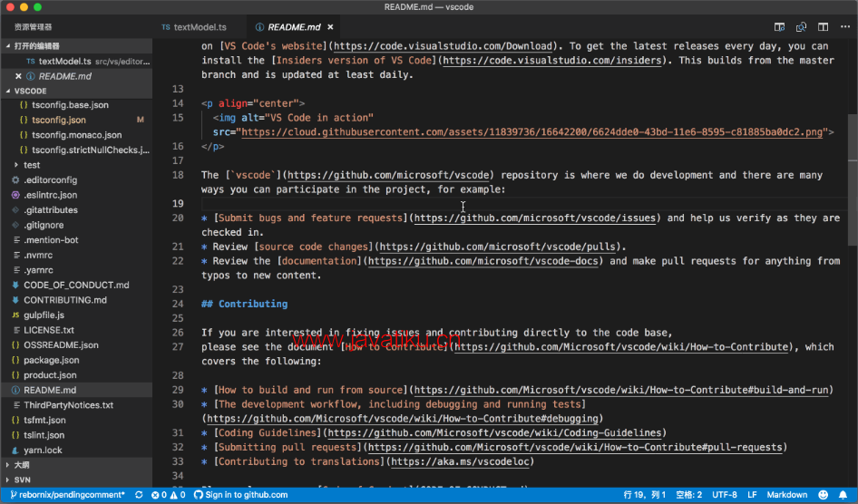Split the editor with the split icon
This screenshot has width=858, height=504.
click(823, 27)
